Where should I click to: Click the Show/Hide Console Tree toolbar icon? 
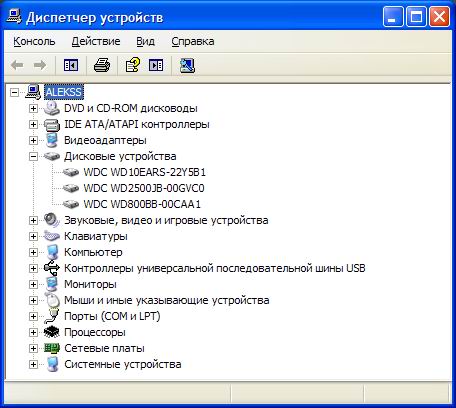(71, 65)
